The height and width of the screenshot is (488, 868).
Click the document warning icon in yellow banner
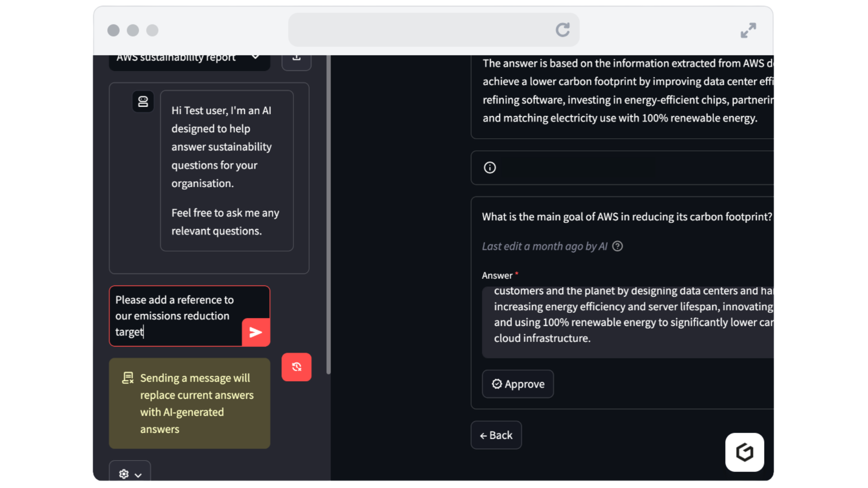click(128, 378)
